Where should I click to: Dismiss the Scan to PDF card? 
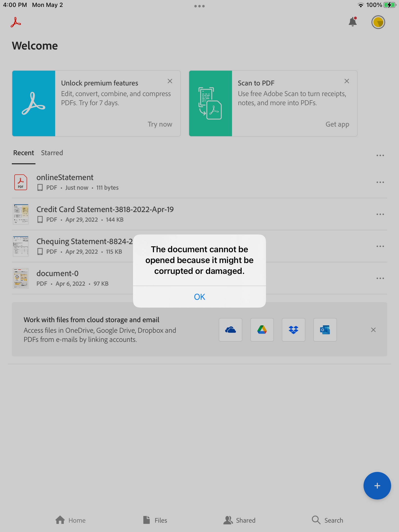pos(347,81)
